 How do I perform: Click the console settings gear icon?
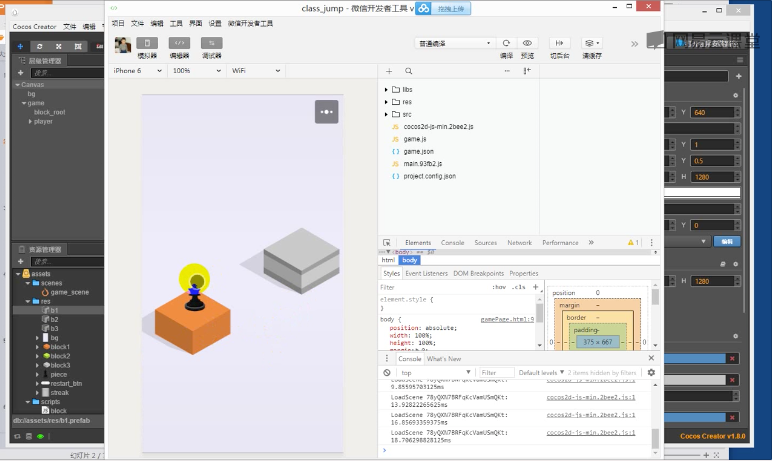click(x=651, y=372)
